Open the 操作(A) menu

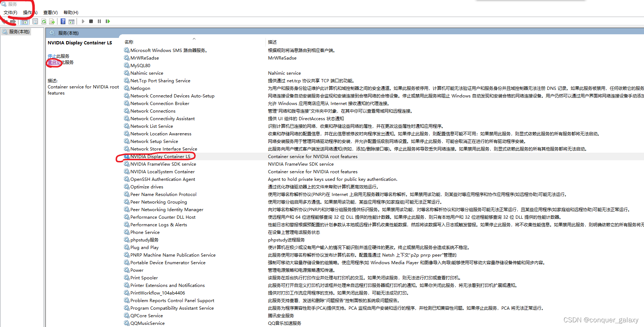pos(30,12)
